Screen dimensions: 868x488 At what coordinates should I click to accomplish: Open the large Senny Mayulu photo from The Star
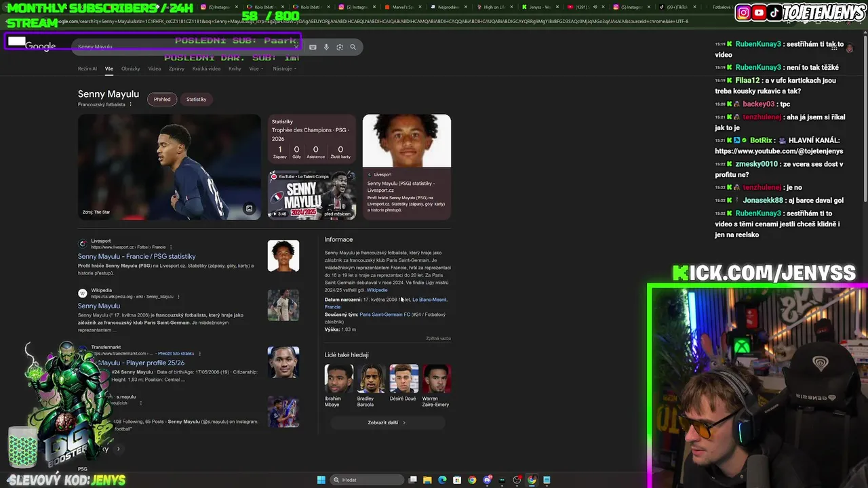(x=169, y=167)
